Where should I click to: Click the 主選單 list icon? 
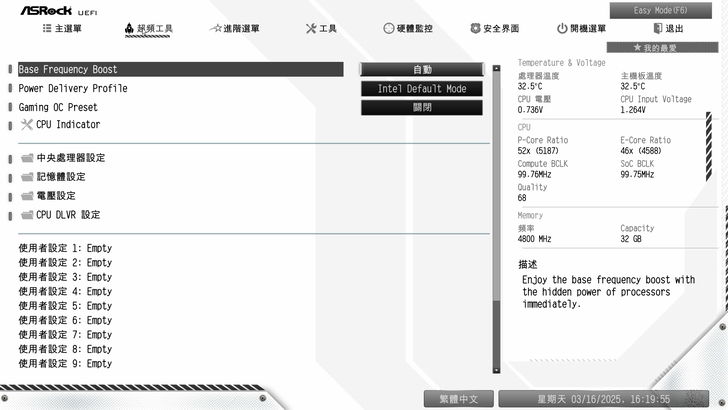47,28
